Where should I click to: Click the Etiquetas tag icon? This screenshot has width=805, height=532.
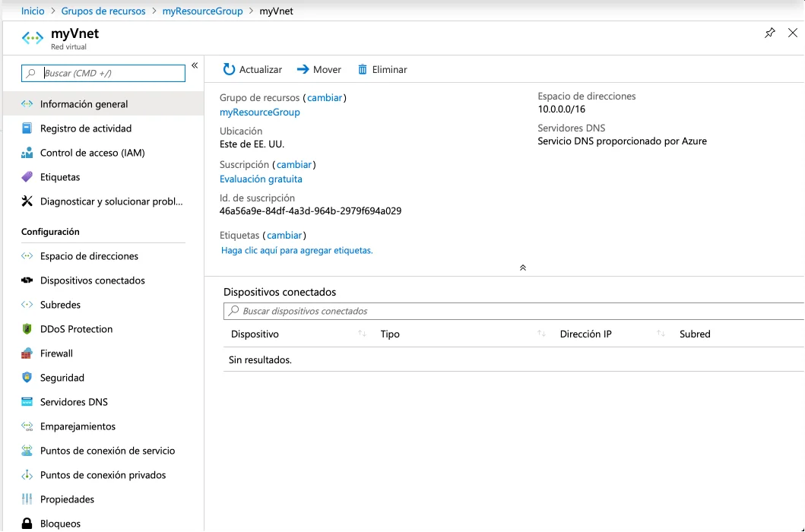[27, 177]
